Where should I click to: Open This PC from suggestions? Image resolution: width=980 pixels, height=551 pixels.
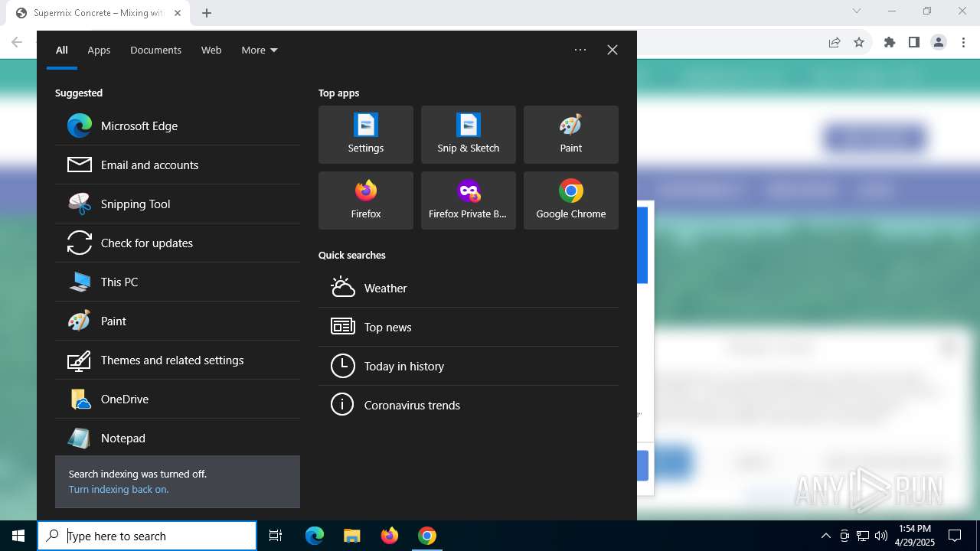click(178, 282)
